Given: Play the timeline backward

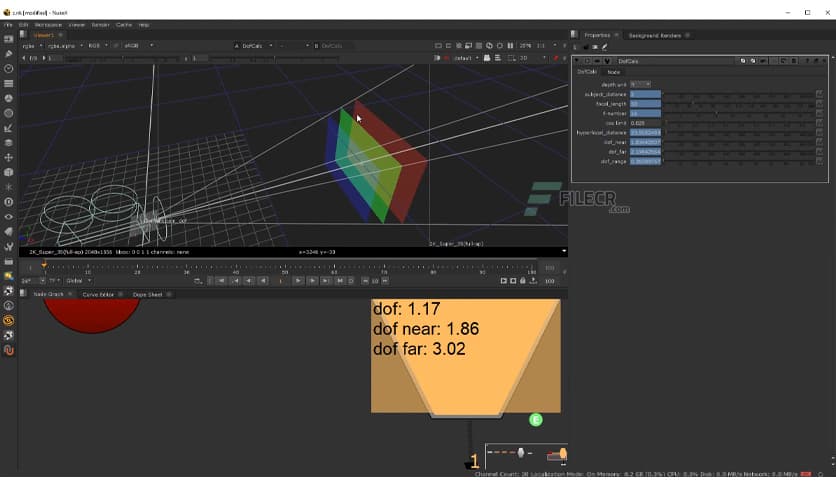Looking at the screenshot, I should point(263,281).
